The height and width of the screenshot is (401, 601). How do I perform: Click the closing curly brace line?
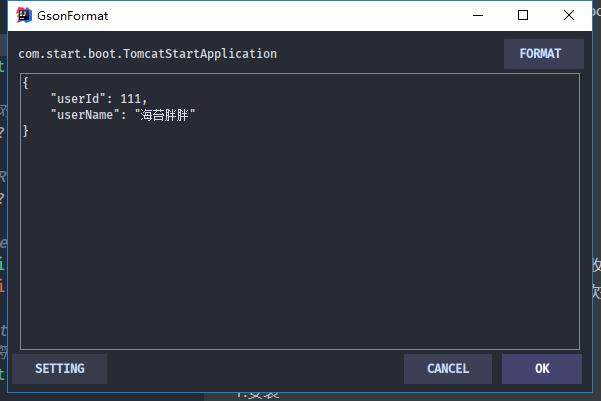click(26, 131)
